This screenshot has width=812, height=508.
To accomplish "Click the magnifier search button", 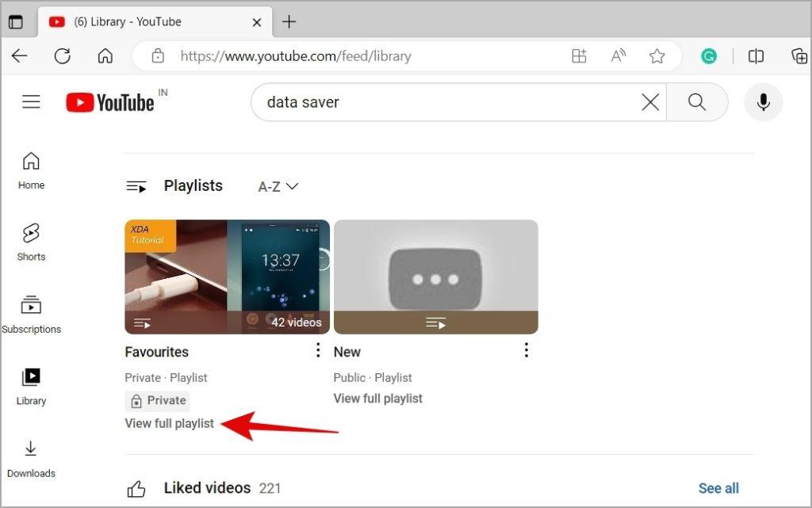I will pos(697,102).
